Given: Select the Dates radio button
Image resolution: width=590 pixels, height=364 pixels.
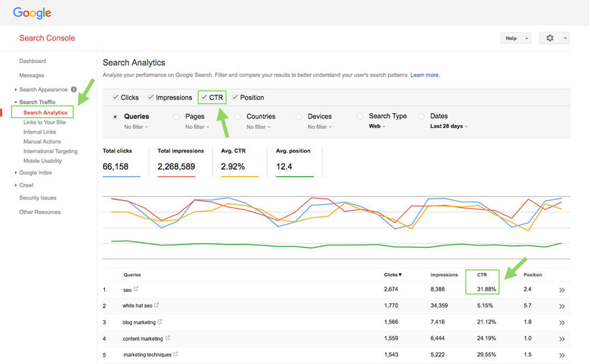Looking at the screenshot, I should click(421, 117).
